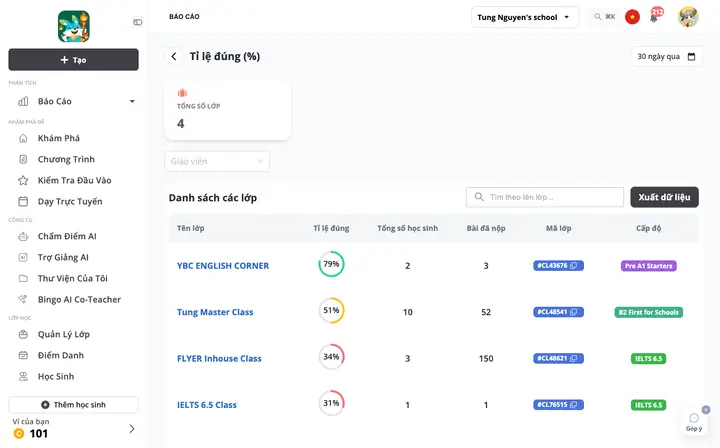Click the Khám Phá home icon
The width and height of the screenshot is (720, 448).
(x=23, y=138)
